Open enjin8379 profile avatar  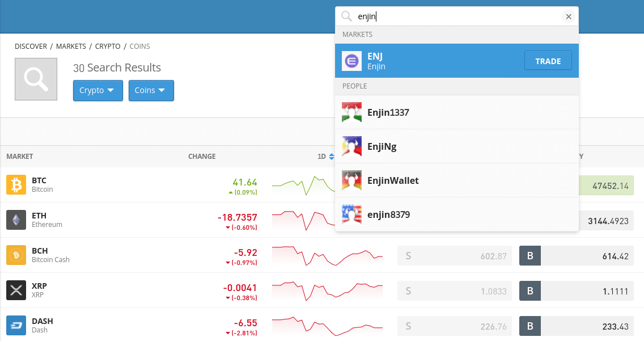351,214
